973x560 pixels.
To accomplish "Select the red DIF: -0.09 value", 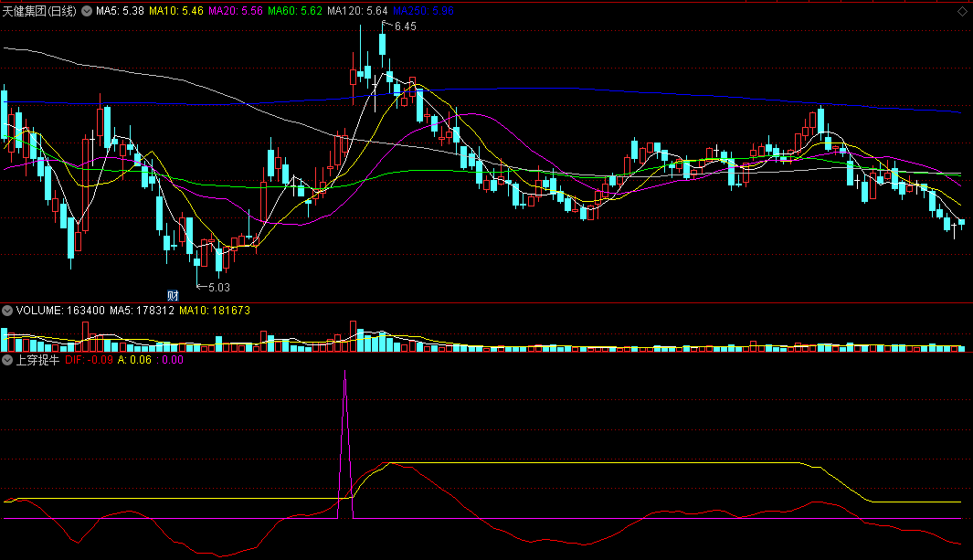I will [90, 360].
